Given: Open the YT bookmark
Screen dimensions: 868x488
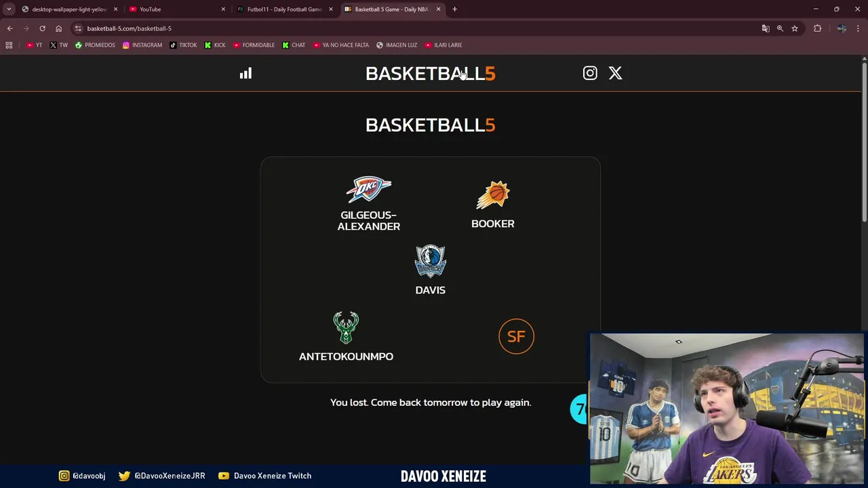Looking at the screenshot, I should (35, 45).
